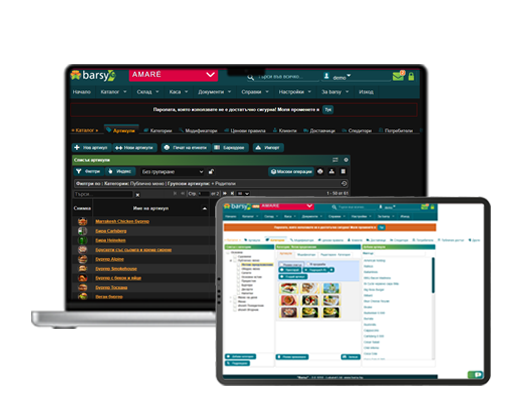Switch to the Клиенти tab on laptop

284,131
